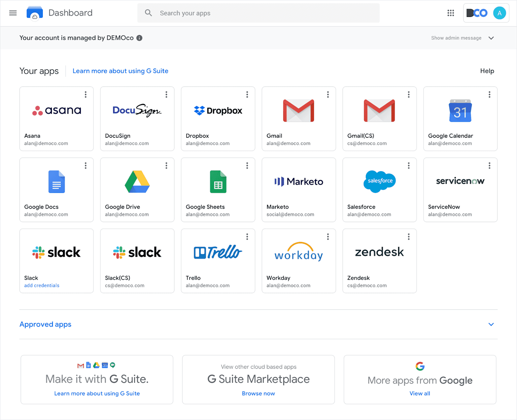Screen dimensions: 517x420
Task: Click View all under More apps
Action: 420,393
